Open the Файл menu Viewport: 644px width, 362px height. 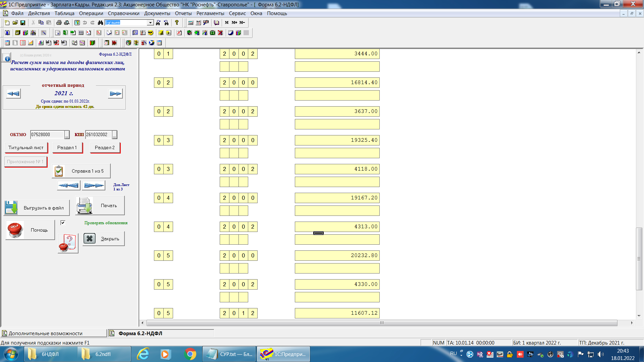17,13
